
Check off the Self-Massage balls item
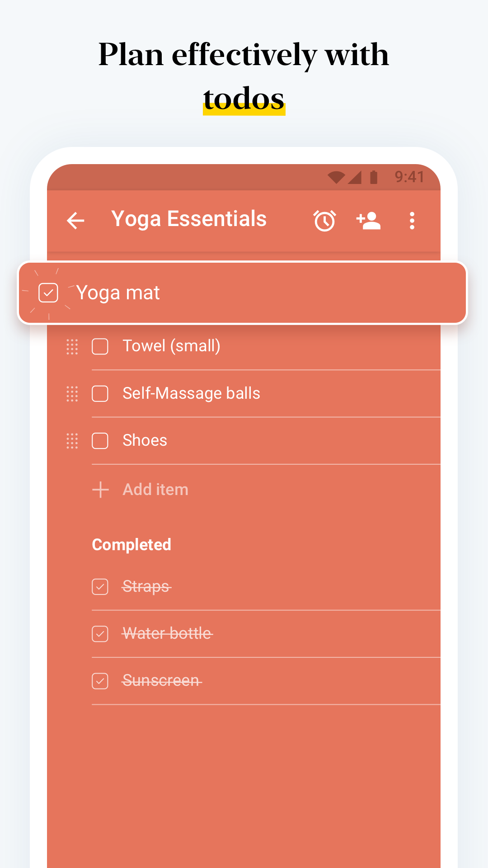100,394
